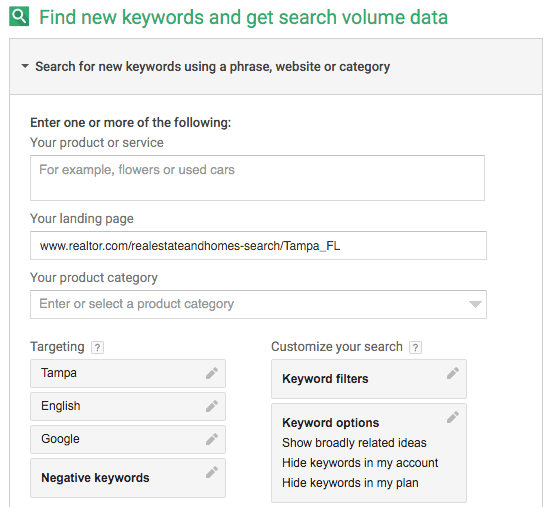Collapse the Search for new keywords section
This screenshot has width=551, height=507.
[25, 66]
